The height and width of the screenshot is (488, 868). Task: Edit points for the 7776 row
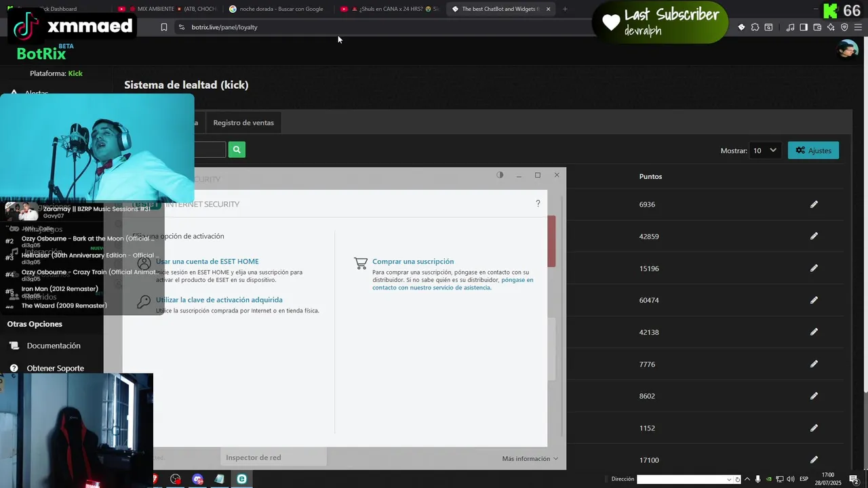[814, 364]
